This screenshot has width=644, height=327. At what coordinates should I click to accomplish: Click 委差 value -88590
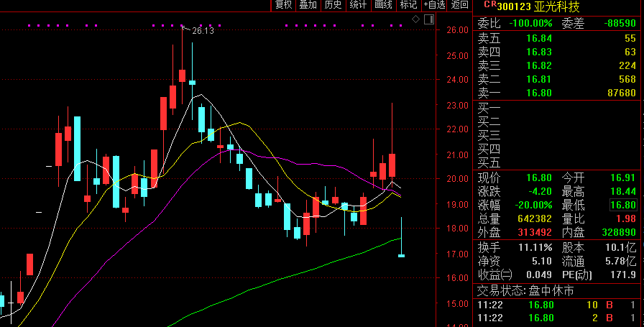point(620,24)
